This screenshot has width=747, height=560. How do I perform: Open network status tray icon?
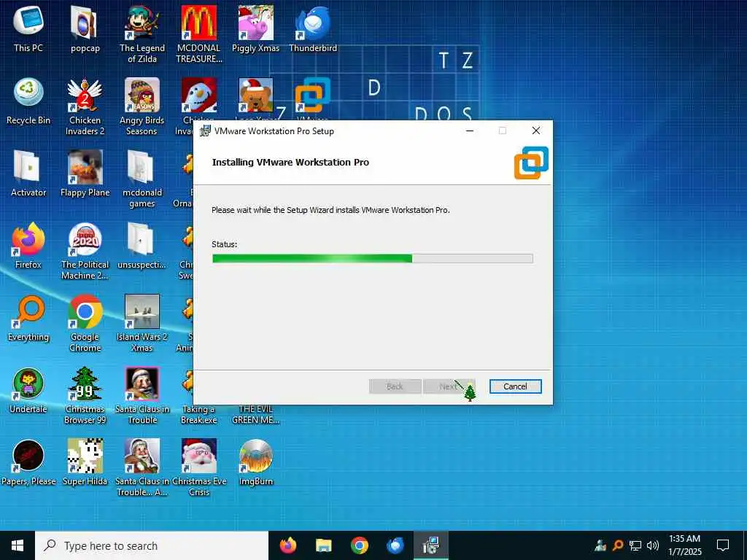pos(635,545)
